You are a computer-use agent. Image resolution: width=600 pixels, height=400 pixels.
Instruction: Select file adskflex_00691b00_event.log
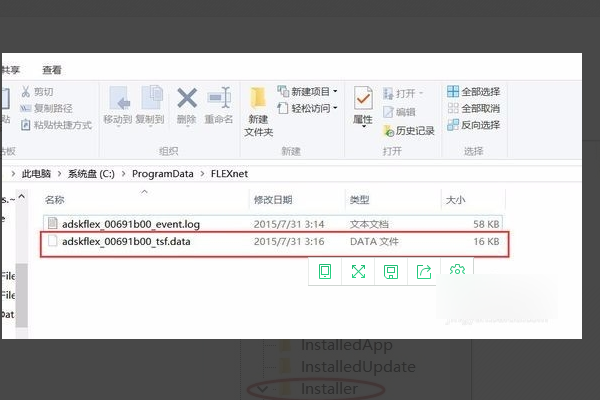(x=272, y=224)
